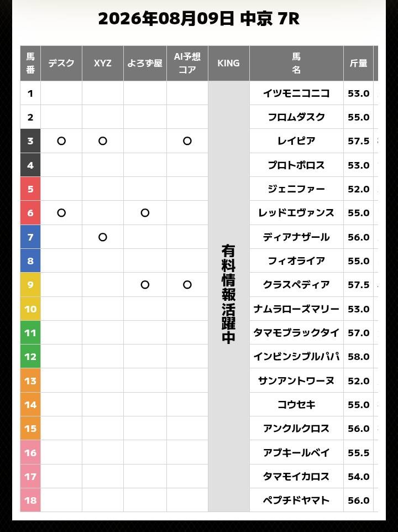Click the AI予想コア circle mark for horse 3
The height and width of the screenshot is (532, 398).
point(187,141)
